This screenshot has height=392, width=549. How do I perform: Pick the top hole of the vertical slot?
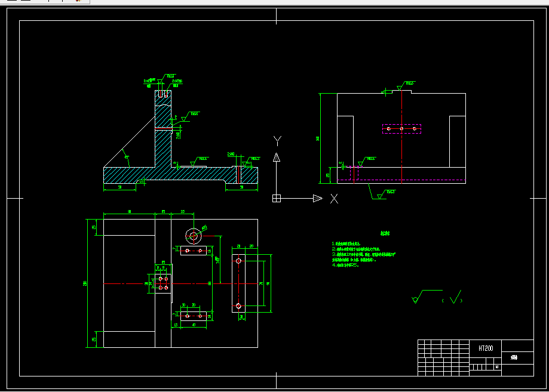point(238,261)
